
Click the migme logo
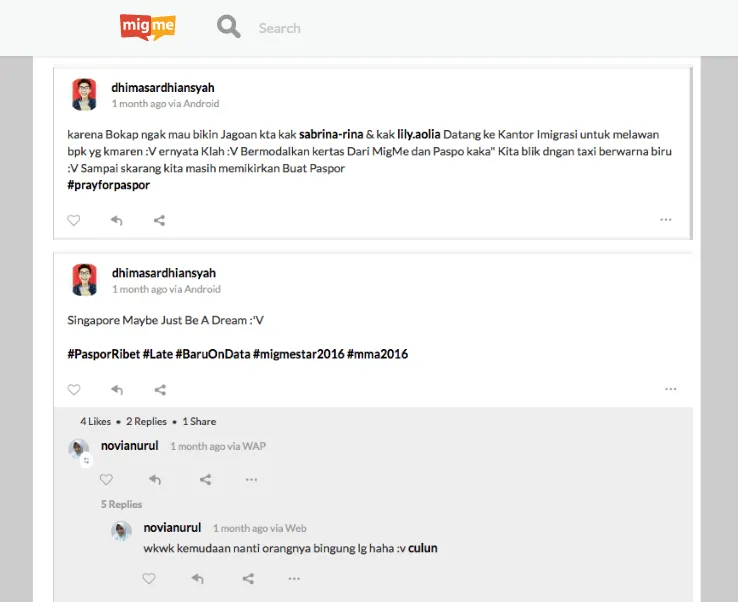pyautogui.click(x=148, y=27)
